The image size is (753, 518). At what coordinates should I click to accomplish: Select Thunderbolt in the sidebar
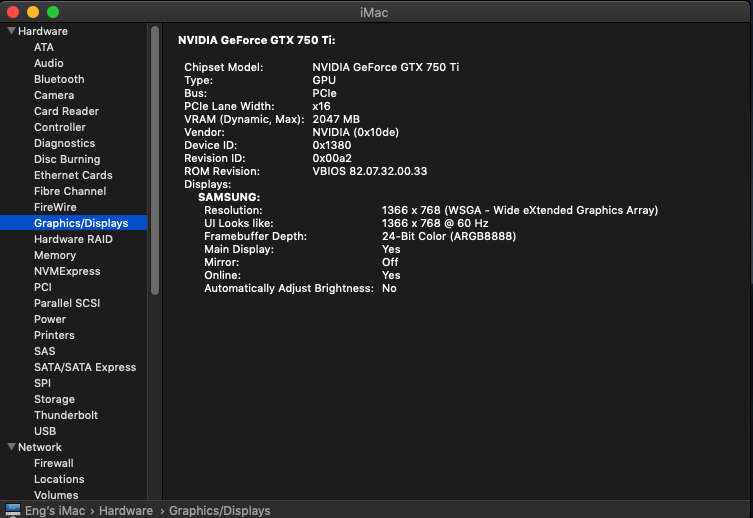[x=66, y=415]
